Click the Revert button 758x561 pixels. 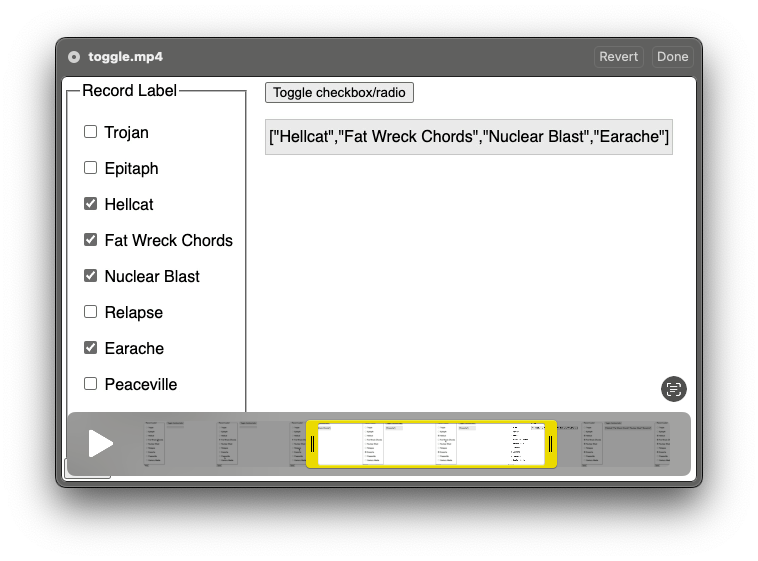point(618,57)
